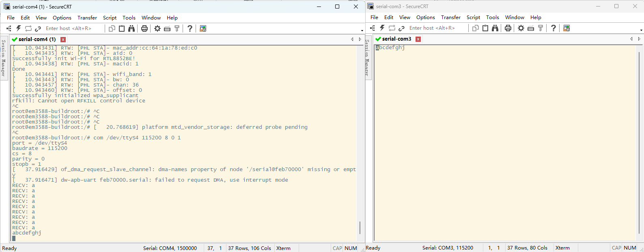Viewport: 644px width, 252px height.
Task: Click Paste clipboard icon in serial-com4 window
Action: [122, 28]
